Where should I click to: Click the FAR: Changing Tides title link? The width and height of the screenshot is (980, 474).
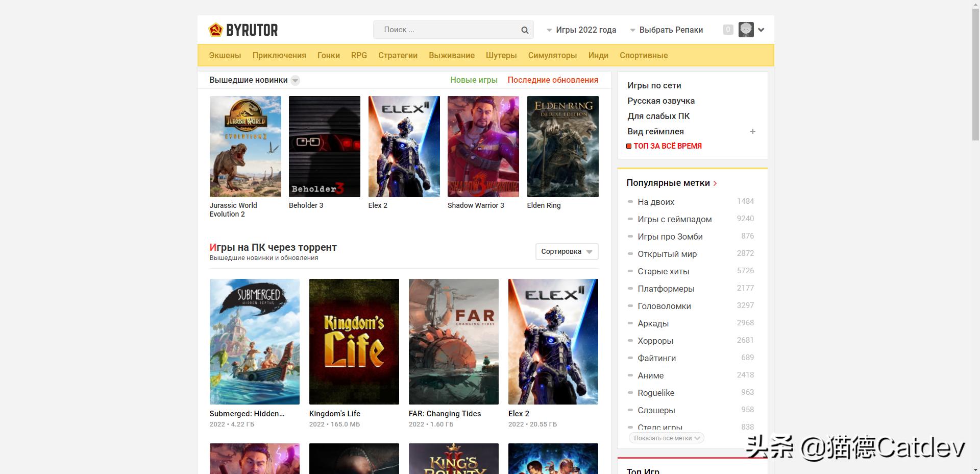click(445, 414)
